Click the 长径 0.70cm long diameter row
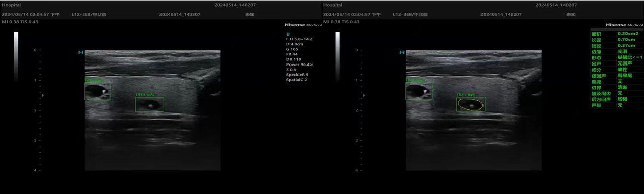The image size is (644, 194). 617,39
